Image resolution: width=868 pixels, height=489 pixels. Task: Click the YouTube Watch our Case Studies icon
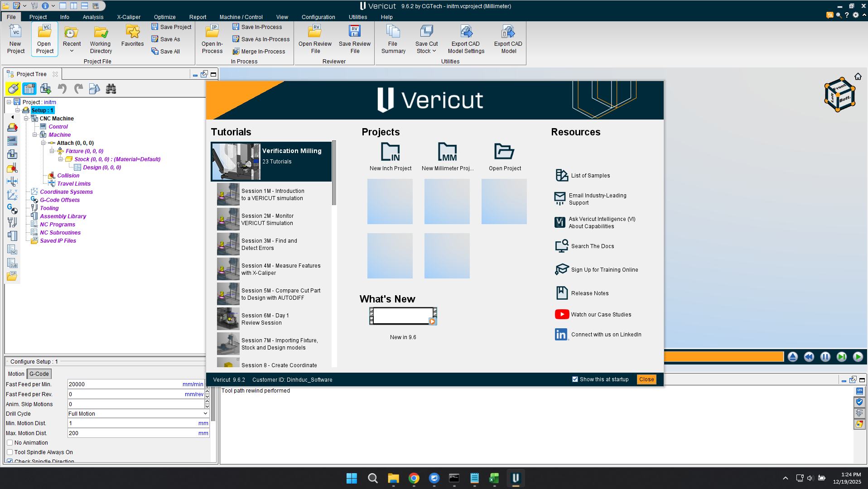point(562,314)
